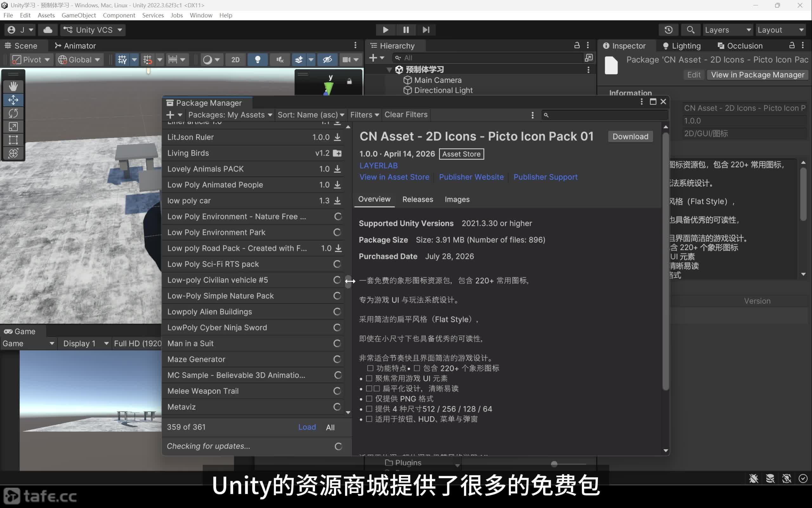Click the Load link in package list

(x=307, y=427)
